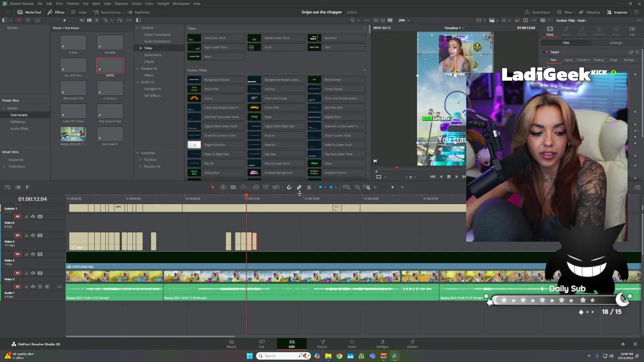The image size is (644, 362).
Task: Switch to the Fairlight page
Action: tap(382, 344)
